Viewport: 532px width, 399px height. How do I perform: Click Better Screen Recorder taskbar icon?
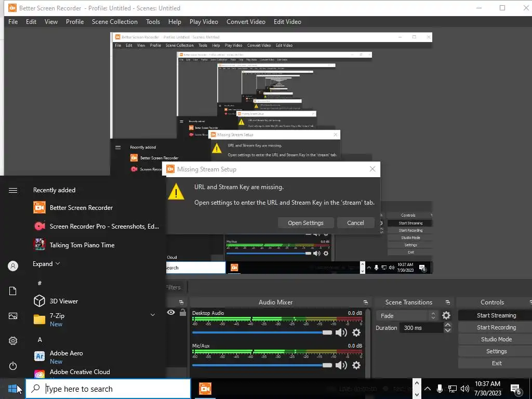tap(205, 389)
